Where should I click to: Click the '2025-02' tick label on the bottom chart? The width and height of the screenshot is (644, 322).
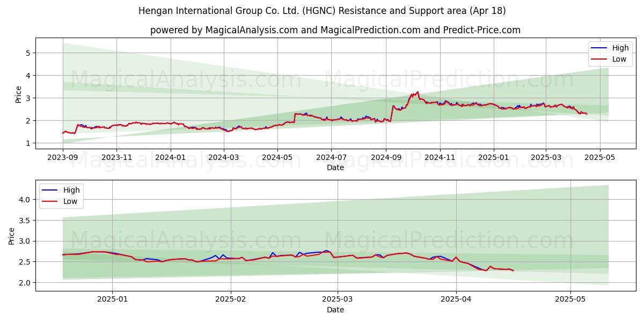pyautogui.click(x=231, y=299)
